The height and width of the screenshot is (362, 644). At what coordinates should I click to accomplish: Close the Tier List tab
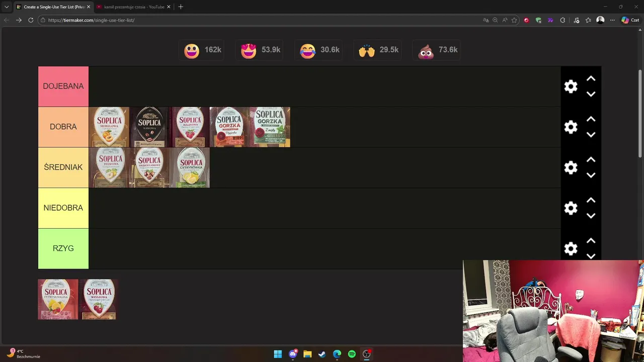pyautogui.click(x=89, y=7)
